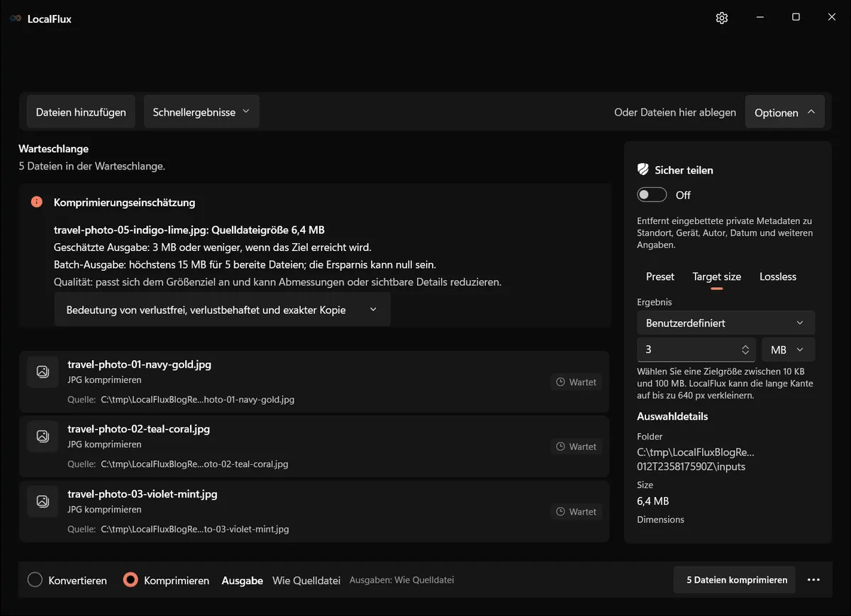Expand Bedeutung von verlustfrei, verlustbehaftet explanation
This screenshot has width=851, height=616.
pyautogui.click(x=222, y=310)
